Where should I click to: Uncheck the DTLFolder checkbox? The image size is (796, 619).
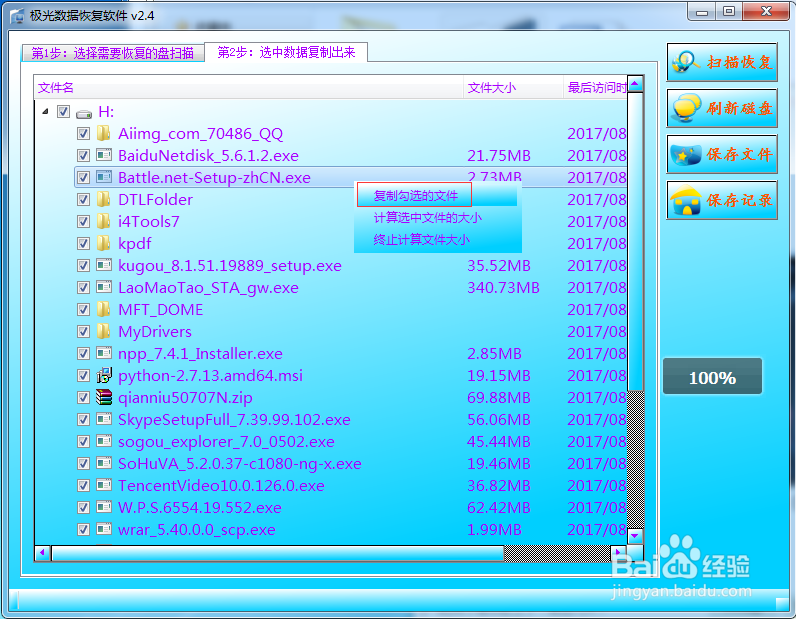click(x=83, y=200)
